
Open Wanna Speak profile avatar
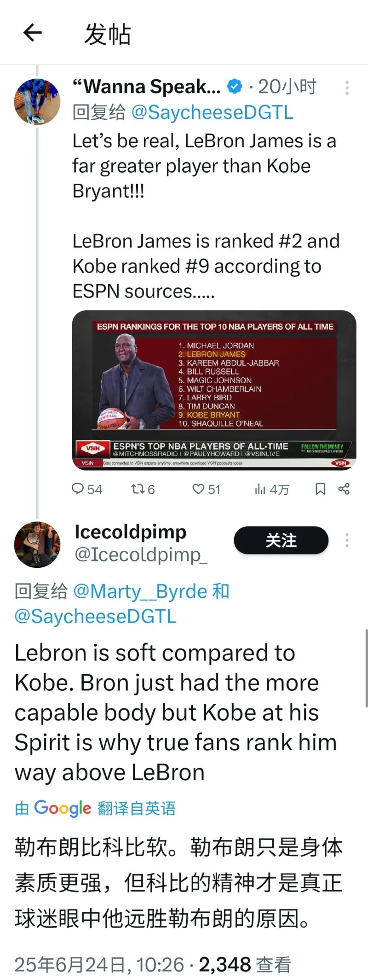[x=37, y=102]
